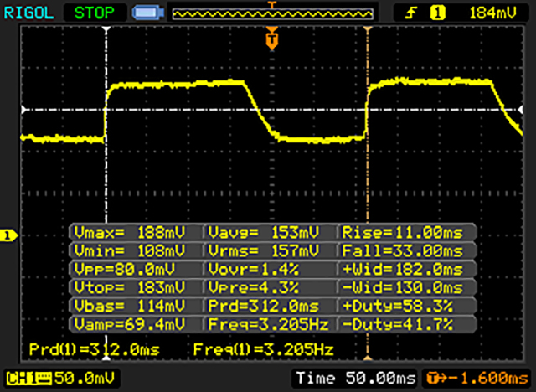The width and height of the screenshot is (536, 392).
Task: Click the Vmin= 108mV measurement
Action: 130,251
